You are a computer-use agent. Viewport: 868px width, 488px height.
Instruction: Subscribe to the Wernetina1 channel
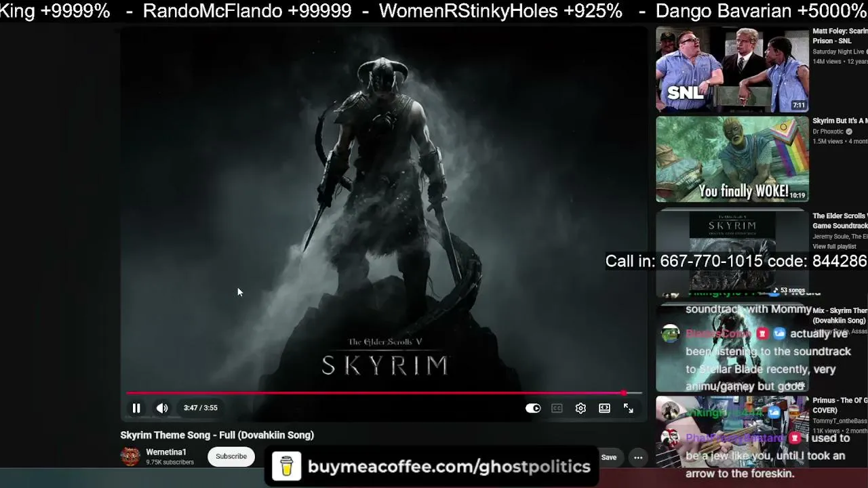(x=231, y=456)
